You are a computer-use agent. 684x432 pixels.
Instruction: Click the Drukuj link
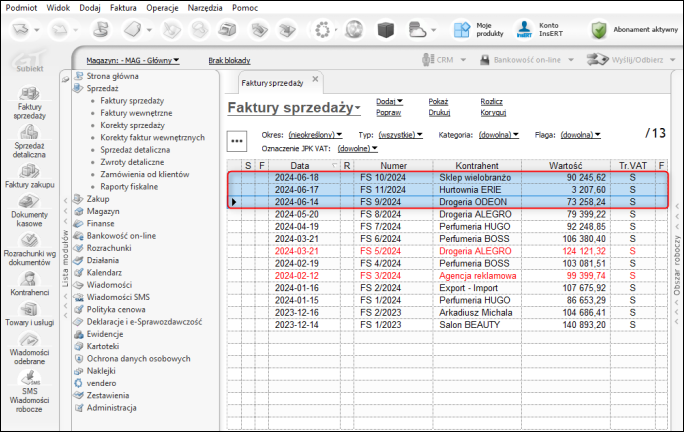point(440,113)
